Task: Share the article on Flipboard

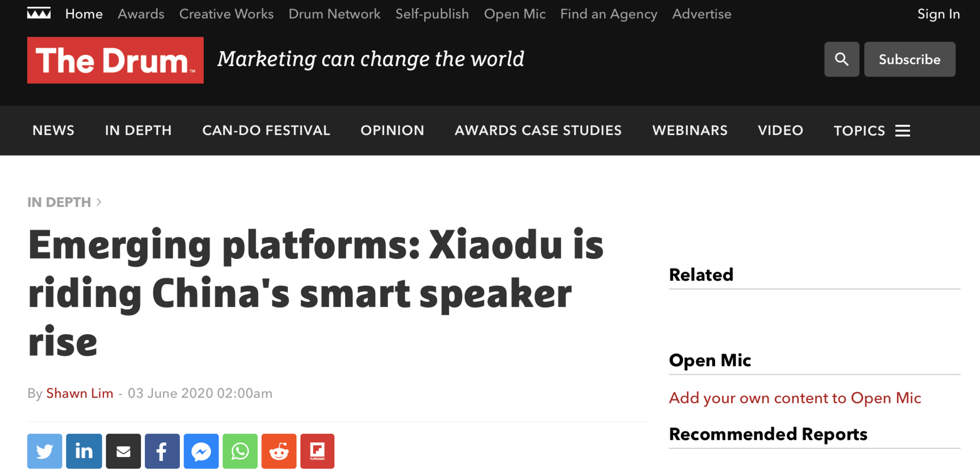Action: coord(317,451)
